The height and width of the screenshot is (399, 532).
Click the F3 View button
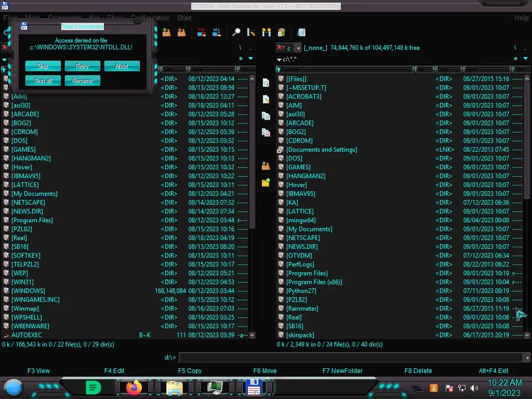(38, 371)
